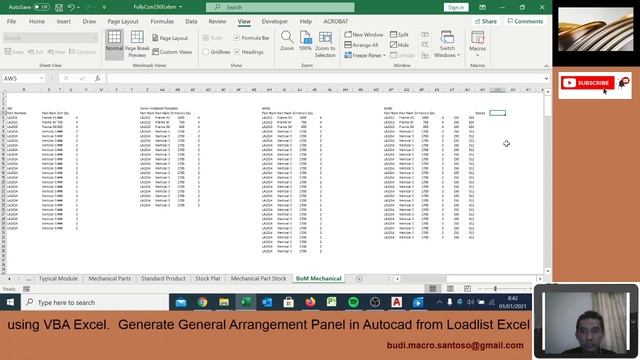Split the worksheet window

(399, 35)
